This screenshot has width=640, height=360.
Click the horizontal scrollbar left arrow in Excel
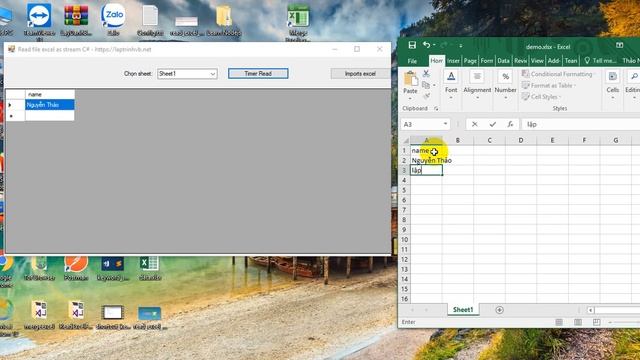click(590, 310)
